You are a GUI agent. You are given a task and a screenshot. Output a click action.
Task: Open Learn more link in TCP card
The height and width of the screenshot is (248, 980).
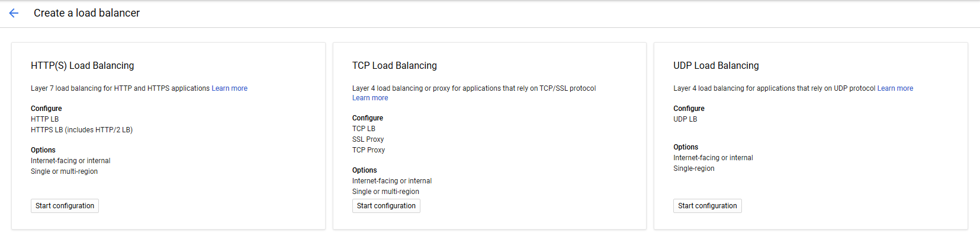coord(370,98)
